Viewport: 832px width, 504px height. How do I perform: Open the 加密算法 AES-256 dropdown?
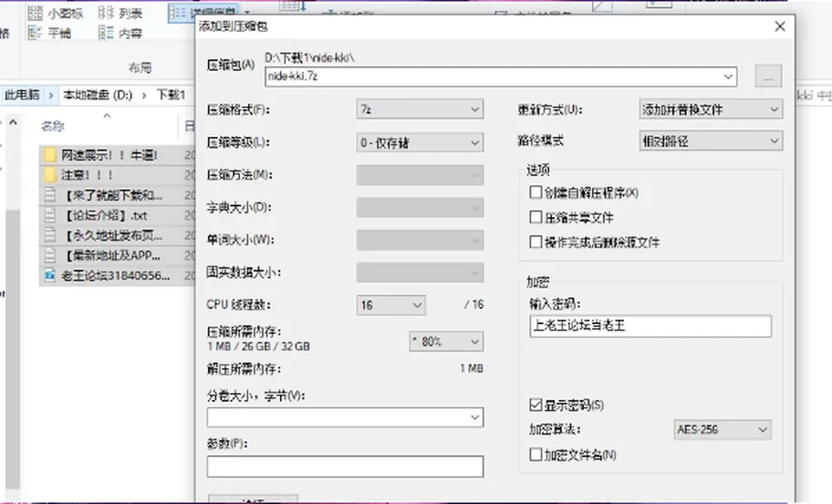(722, 430)
